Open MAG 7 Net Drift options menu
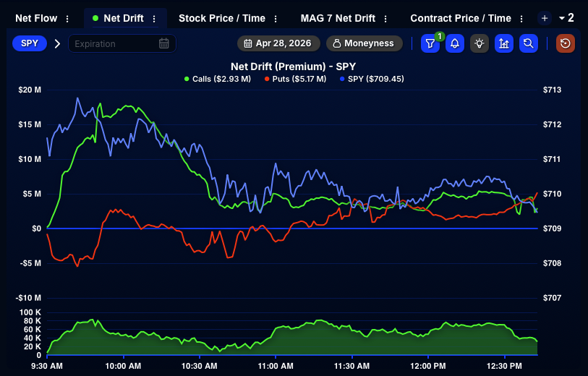 [385, 18]
